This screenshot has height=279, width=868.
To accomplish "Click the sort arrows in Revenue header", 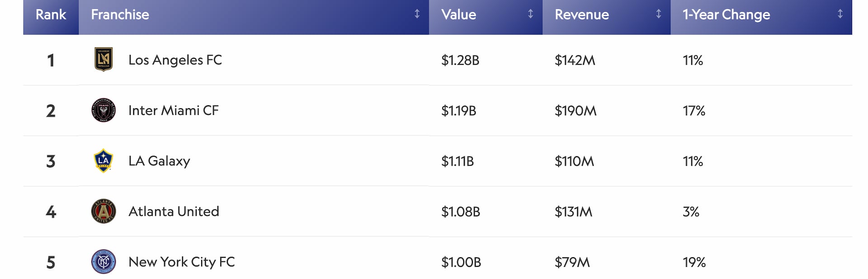I will click(x=658, y=14).
